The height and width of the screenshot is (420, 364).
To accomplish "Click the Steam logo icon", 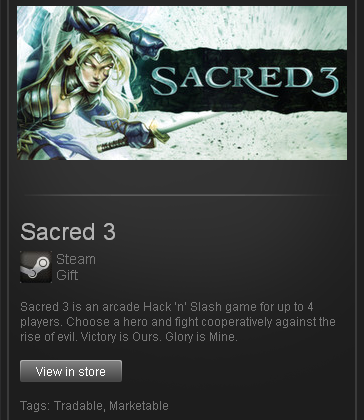I will pos(36,267).
